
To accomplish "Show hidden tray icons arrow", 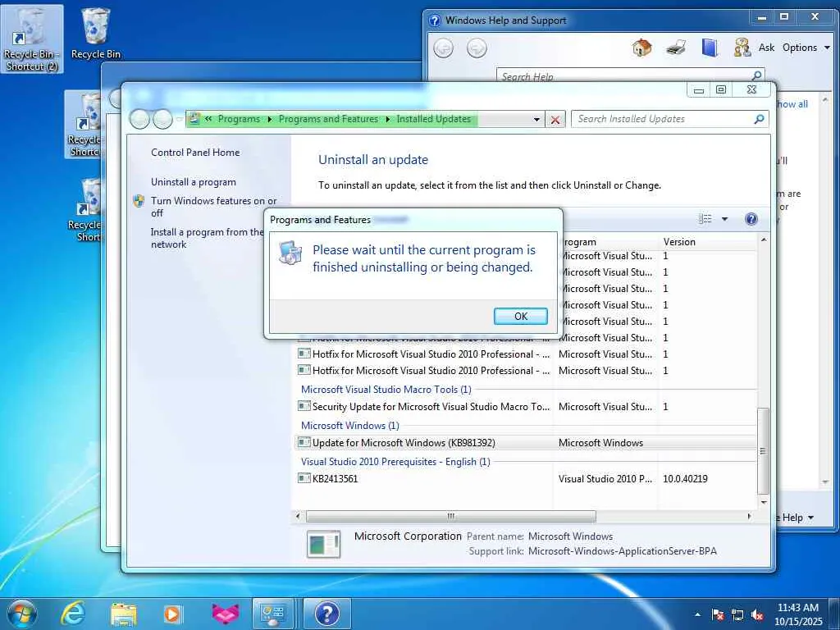I will point(697,614).
